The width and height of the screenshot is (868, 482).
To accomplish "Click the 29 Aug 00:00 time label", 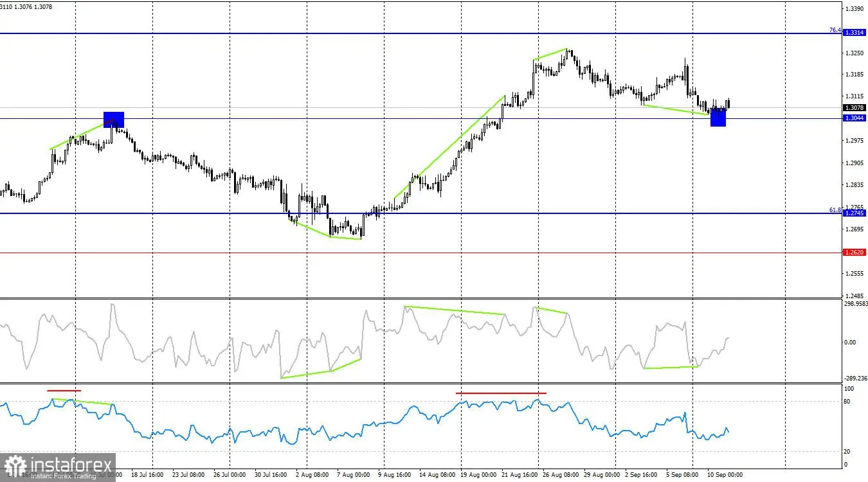I will (x=601, y=475).
